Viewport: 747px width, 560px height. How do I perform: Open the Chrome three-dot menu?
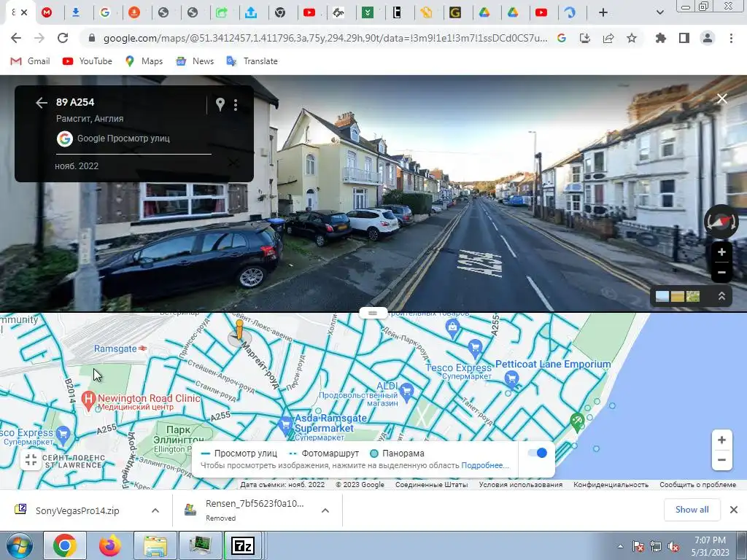coord(731,38)
